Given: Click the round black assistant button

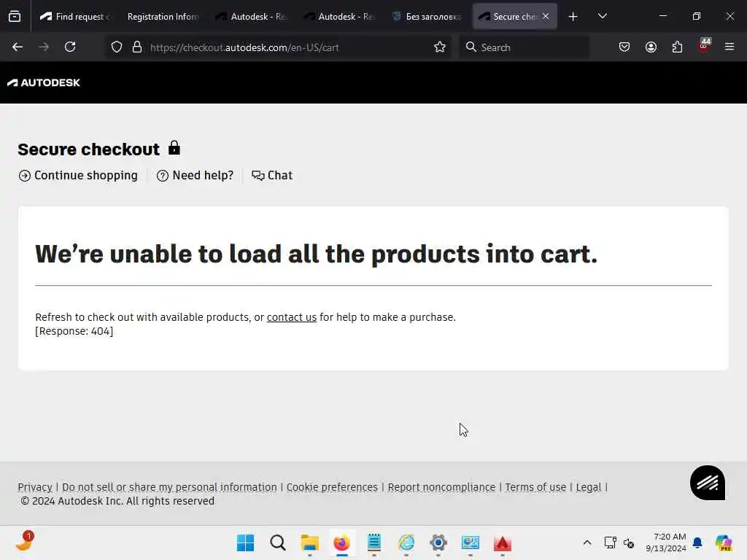Looking at the screenshot, I should (x=708, y=483).
